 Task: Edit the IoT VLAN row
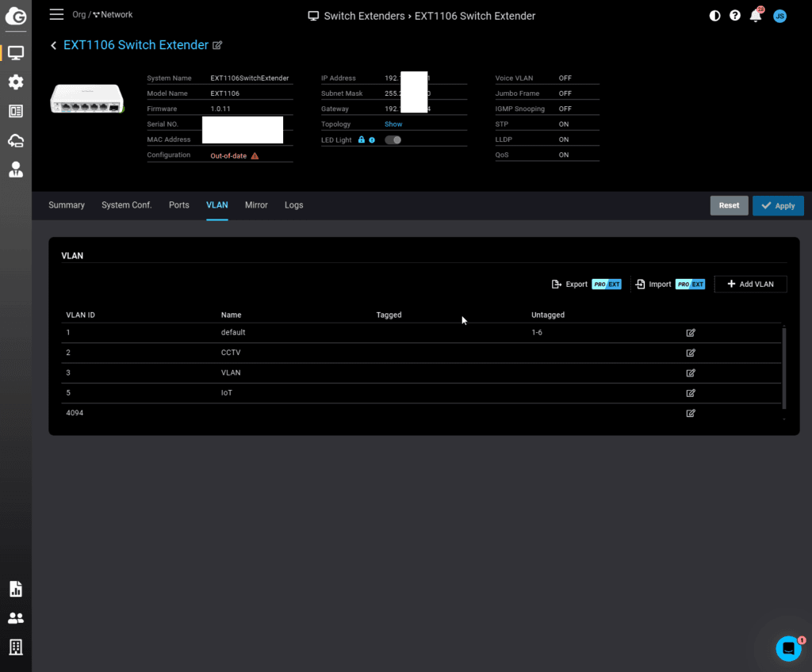click(x=691, y=393)
